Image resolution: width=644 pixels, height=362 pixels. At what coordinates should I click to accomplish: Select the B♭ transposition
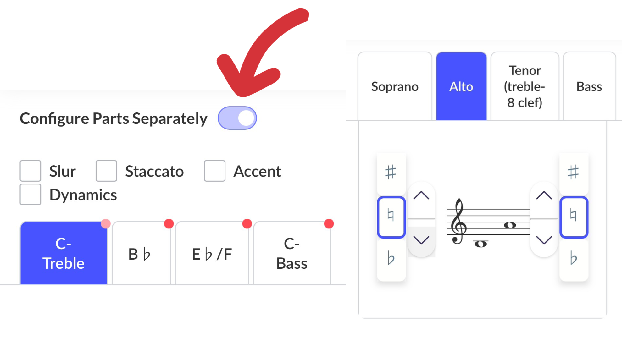pos(141,253)
